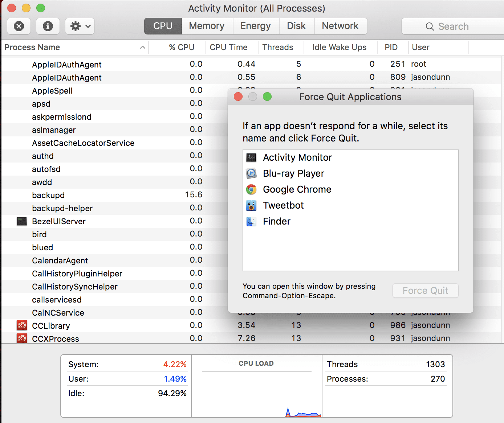Select the apsd process row

click(41, 104)
